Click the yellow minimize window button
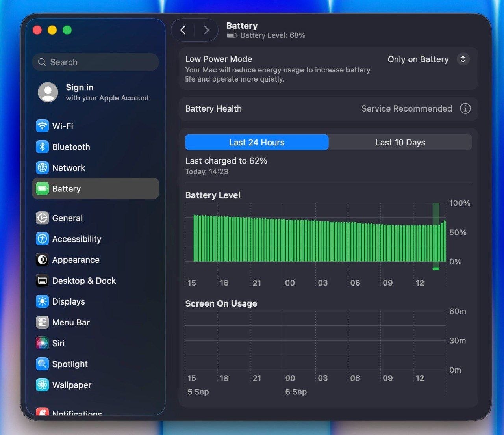504x435 pixels. (52, 30)
